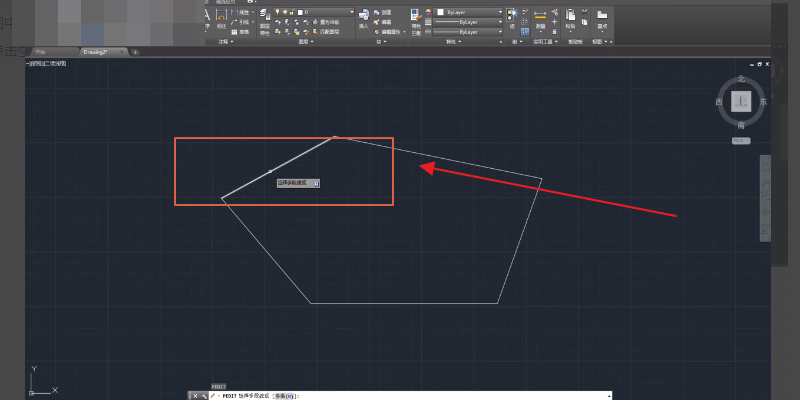Image resolution: width=800 pixels, height=400 pixels.
Task: Select the Linear dimension icon
Action: click(x=234, y=12)
